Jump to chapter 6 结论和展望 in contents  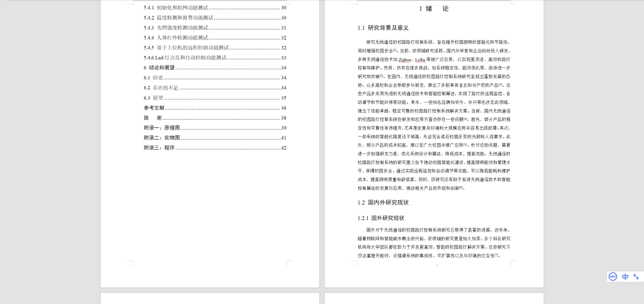click(x=162, y=67)
